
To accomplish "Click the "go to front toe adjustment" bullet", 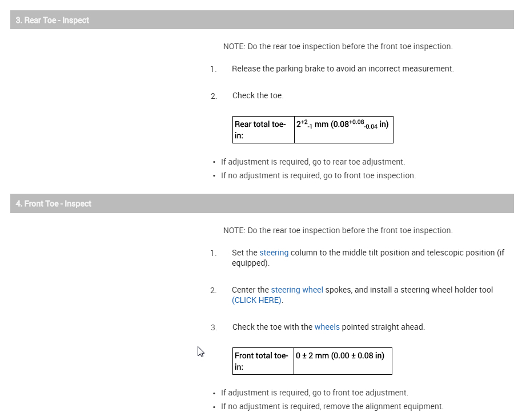I will coord(314,393).
